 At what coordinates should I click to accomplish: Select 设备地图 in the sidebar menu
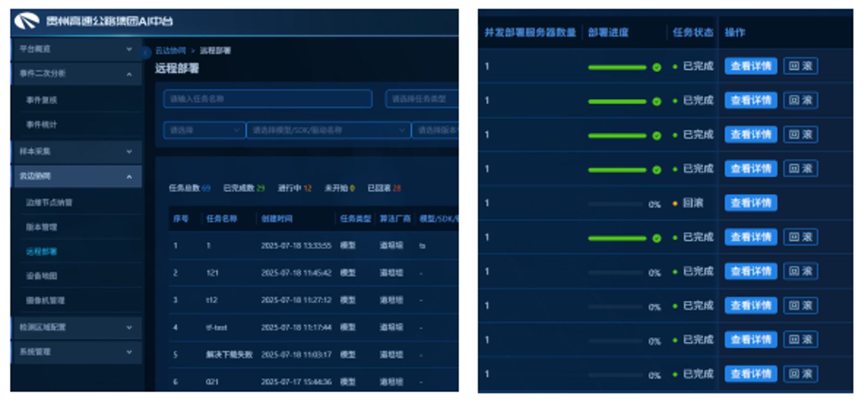click(41, 276)
